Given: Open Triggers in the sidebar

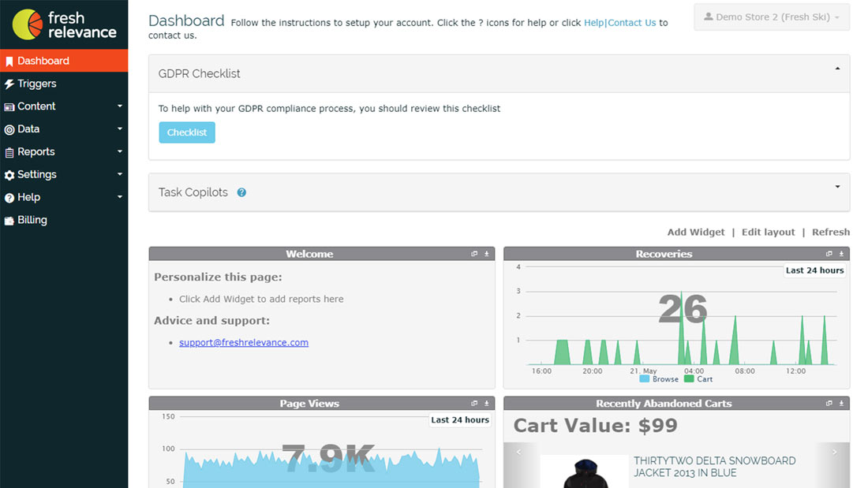Looking at the screenshot, I should click(37, 84).
